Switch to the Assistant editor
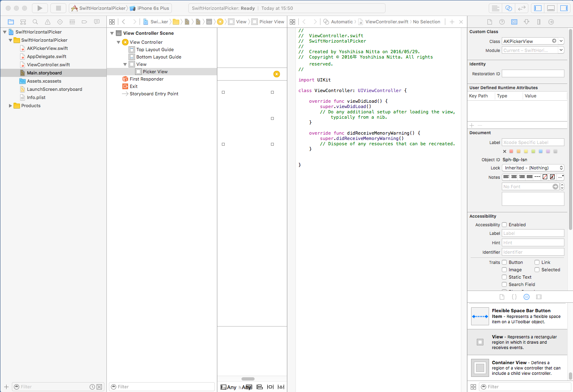Image resolution: width=573 pixels, height=392 pixels. pyautogui.click(x=508, y=8)
